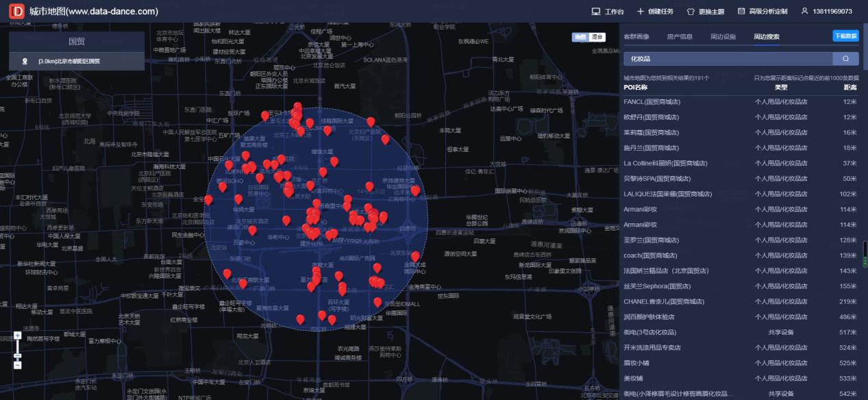Select LALIQUE法国莱俪(国贸商城店) result
The width and height of the screenshot is (868, 400).
pos(741,194)
